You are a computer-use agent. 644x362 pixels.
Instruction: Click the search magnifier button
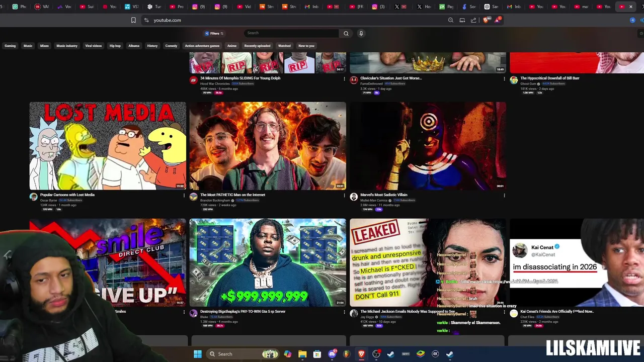tap(346, 33)
